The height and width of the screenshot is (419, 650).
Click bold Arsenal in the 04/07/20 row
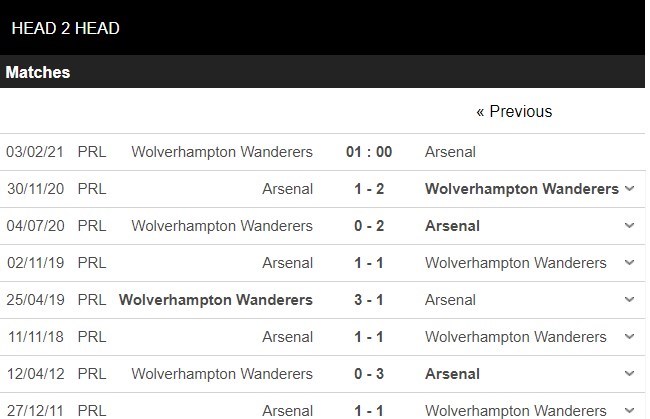coord(452,226)
